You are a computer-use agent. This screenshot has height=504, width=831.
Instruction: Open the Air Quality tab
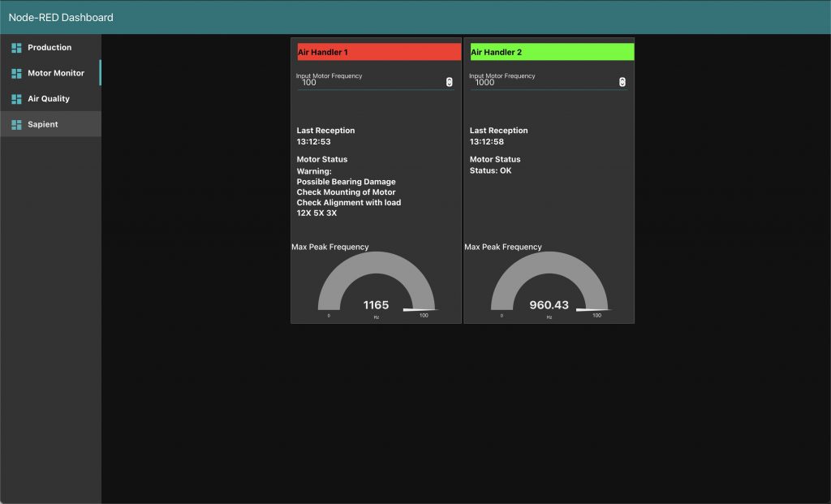[50, 98]
